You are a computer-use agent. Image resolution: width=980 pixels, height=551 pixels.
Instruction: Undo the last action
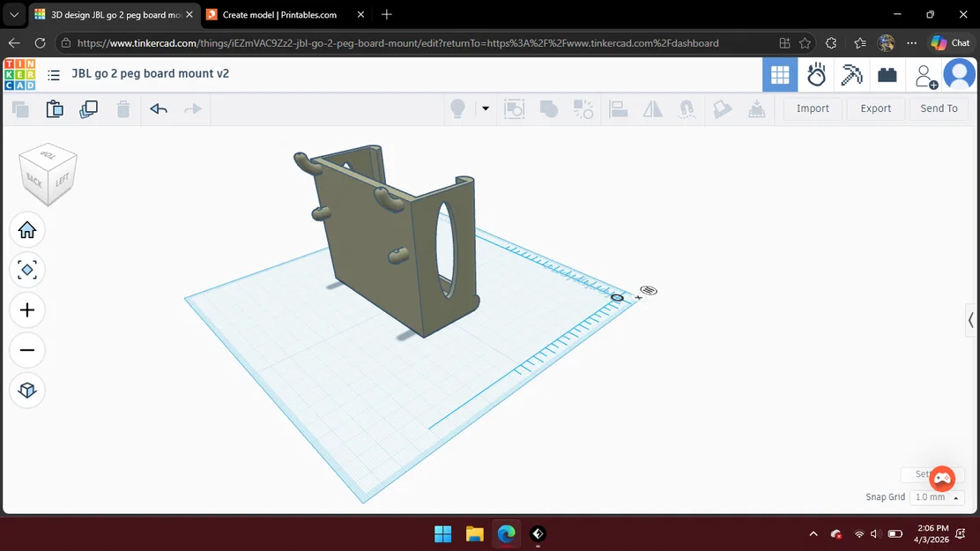[x=158, y=108]
